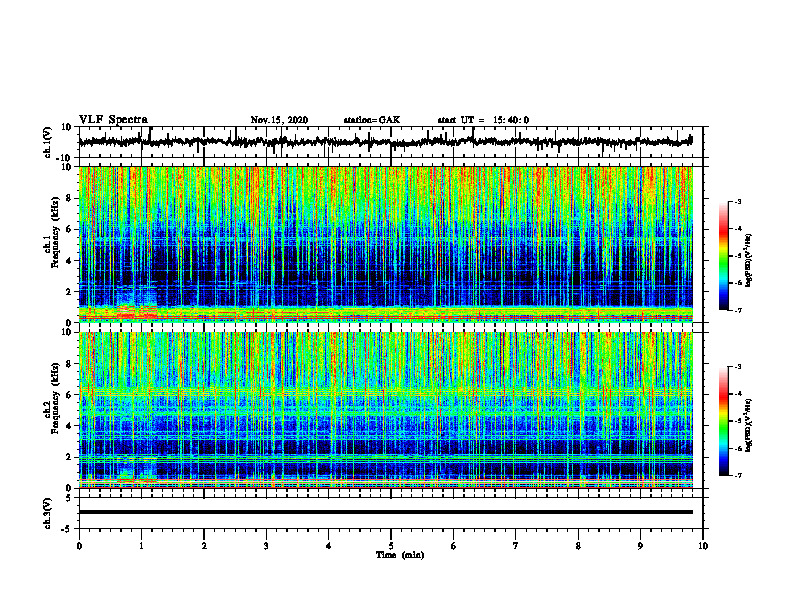Click the time axis tick label '8'
This screenshot has width=792, height=612.
point(578,546)
